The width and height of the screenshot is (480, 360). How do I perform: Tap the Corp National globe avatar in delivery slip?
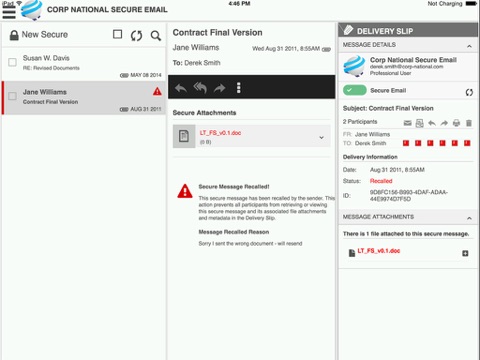click(x=354, y=66)
